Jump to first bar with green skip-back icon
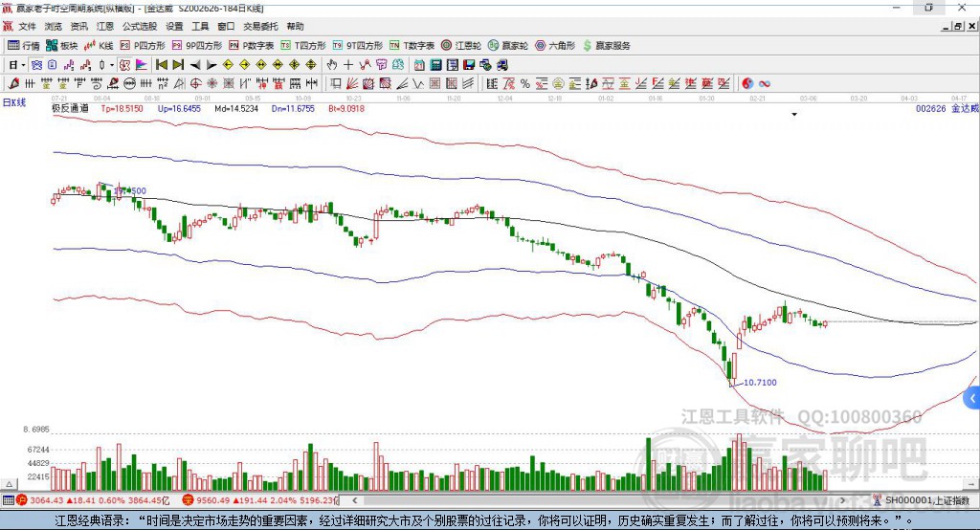980x530 pixels. (161, 65)
